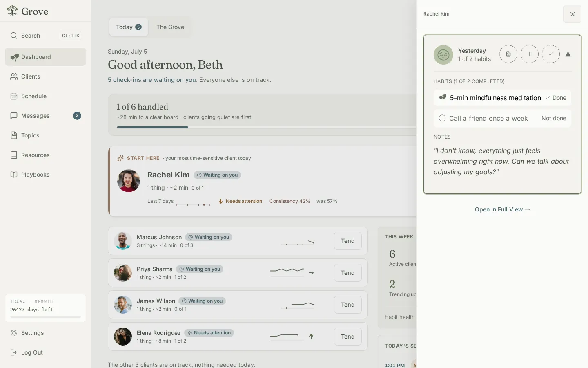Click the plus add icon in panel
588x368 pixels.
pos(530,54)
